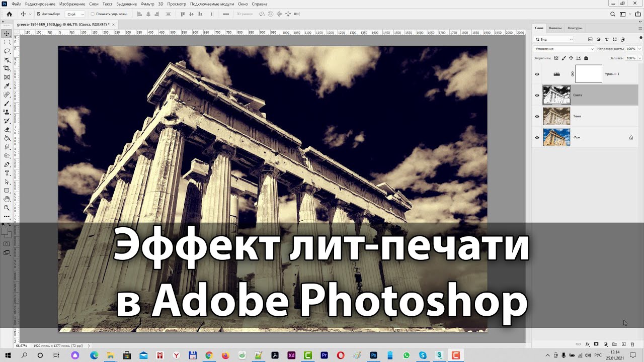Open the Файл menu
Viewport: 644px width, 362px height.
(x=17, y=4)
